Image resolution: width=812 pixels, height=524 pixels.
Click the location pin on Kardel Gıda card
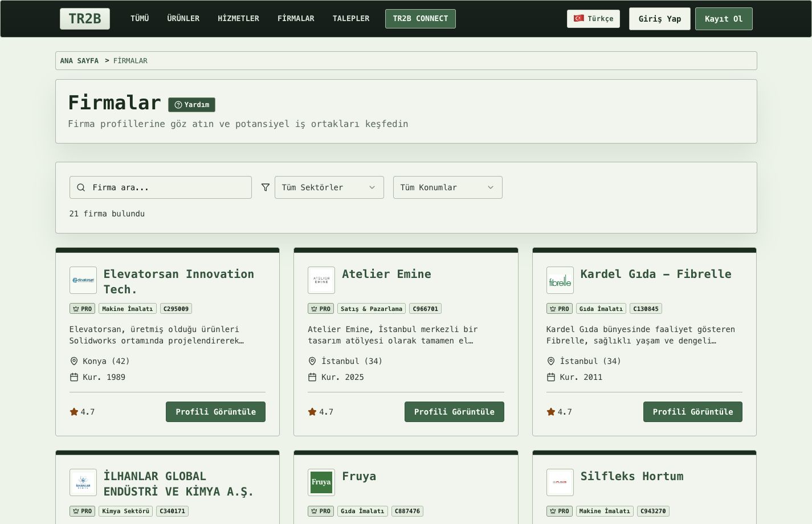tap(550, 361)
